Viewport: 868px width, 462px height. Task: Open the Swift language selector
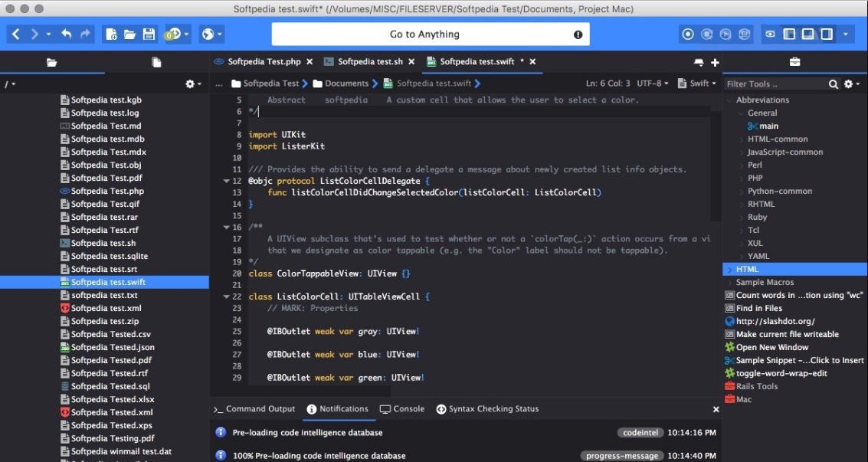pos(696,83)
